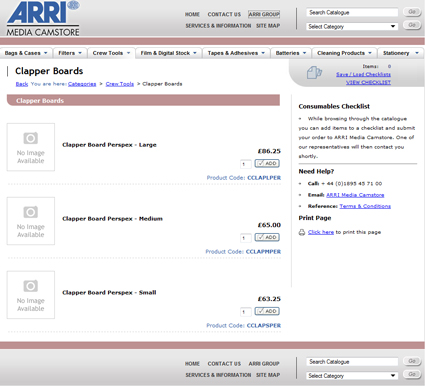Click the Large clapper board placeholder image
Screen dimensions: 425x386
tap(31, 147)
